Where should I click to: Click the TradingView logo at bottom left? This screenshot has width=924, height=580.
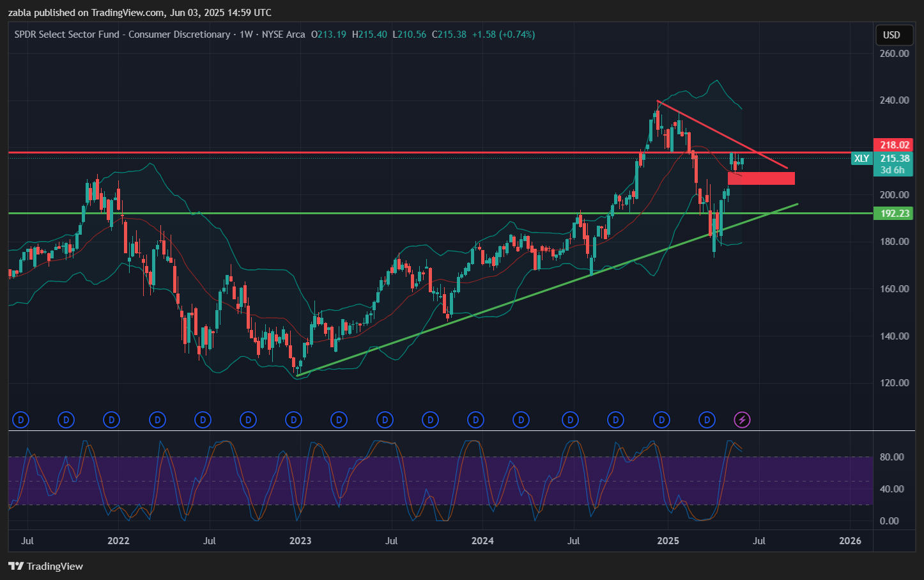click(x=46, y=567)
